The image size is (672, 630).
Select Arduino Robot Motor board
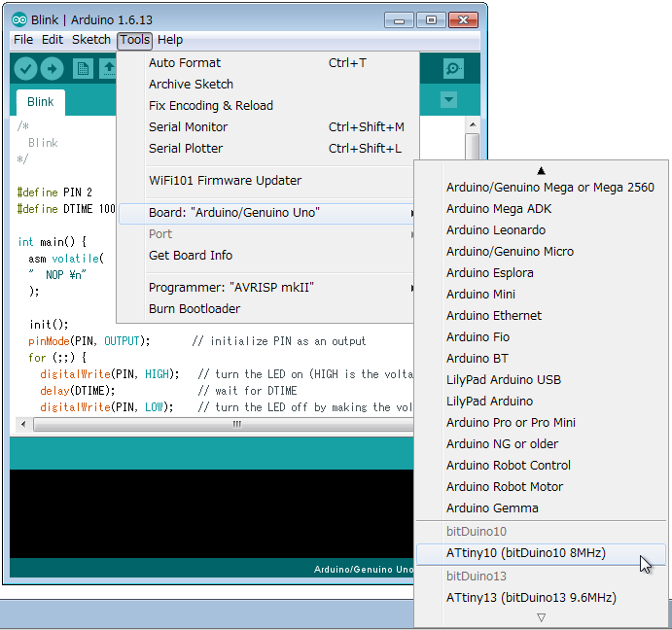coord(542,487)
